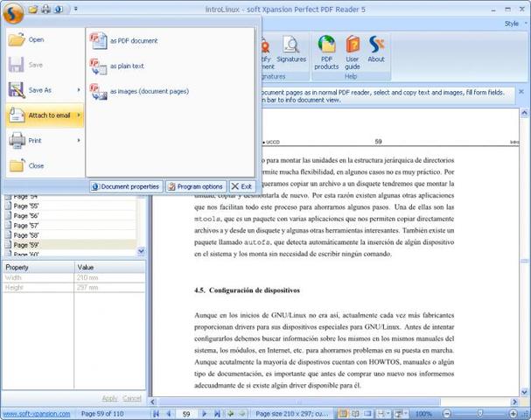Click the Exit button
Image resolution: width=531 pixels, height=420 pixels.
[x=241, y=186]
